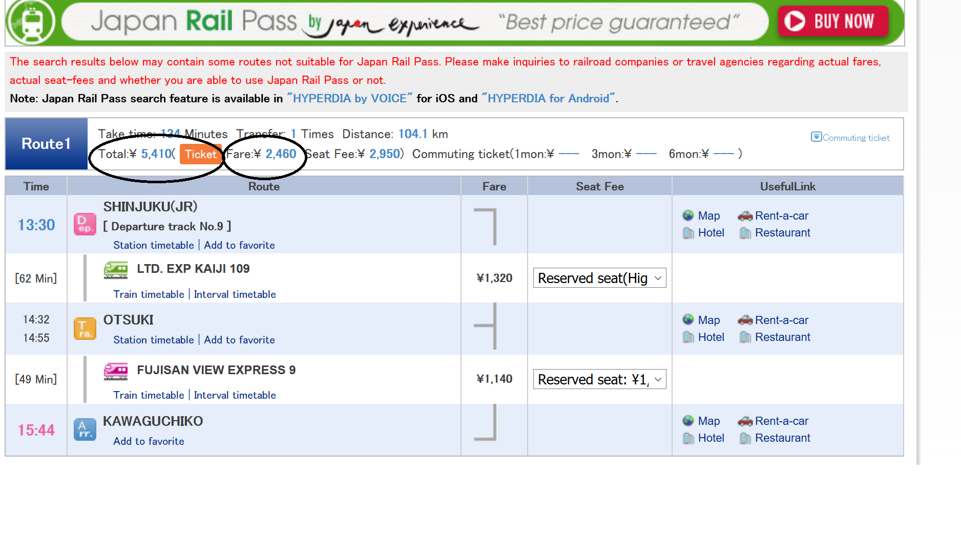Click the ¥1,320 fare for Kaiji 109
The height and width of the screenshot is (560, 961).
pos(494,278)
